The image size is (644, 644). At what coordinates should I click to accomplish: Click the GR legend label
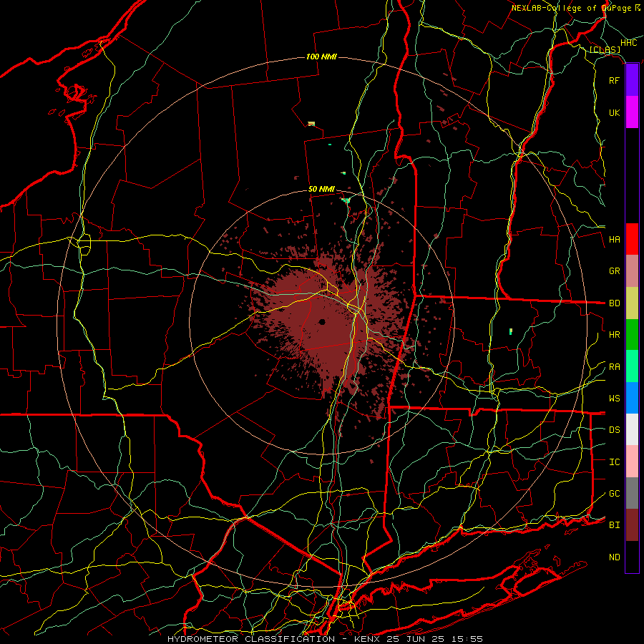(615, 271)
